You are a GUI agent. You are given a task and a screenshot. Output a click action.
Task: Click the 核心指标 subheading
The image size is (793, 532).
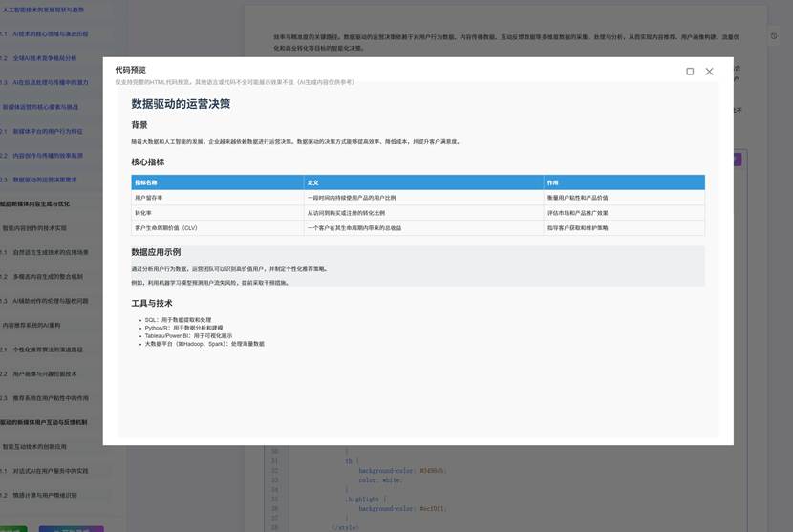[x=148, y=161]
